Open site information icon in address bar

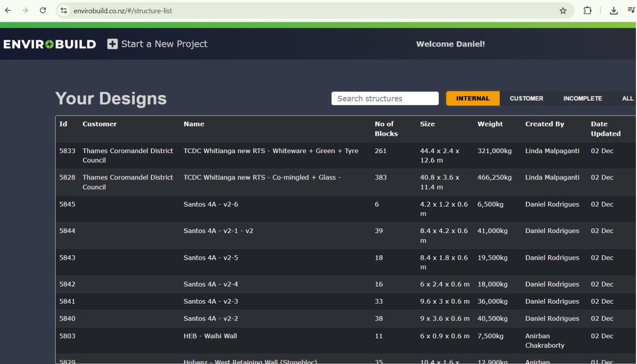[64, 10]
